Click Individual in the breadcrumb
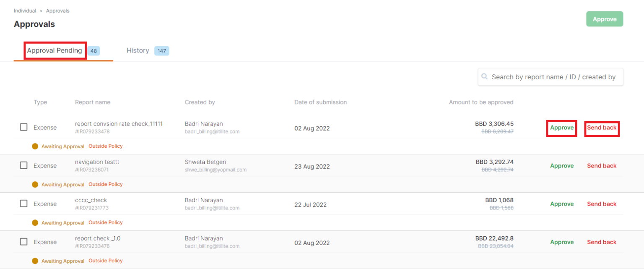The image size is (644, 269). point(25,10)
